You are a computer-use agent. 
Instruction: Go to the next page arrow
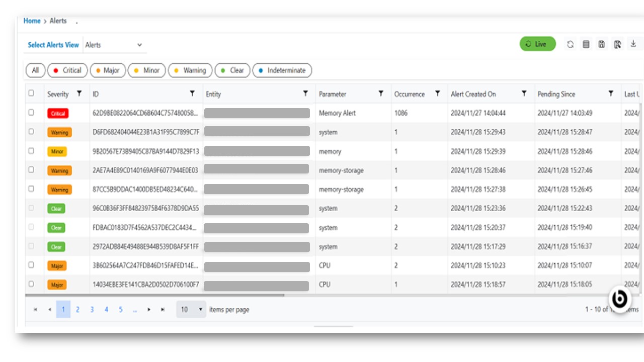coord(149,310)
